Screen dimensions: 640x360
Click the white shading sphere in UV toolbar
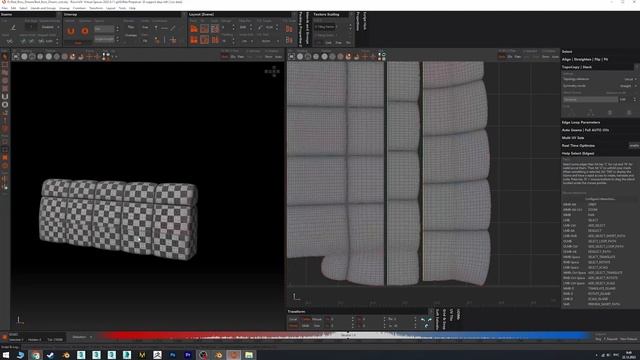(x=300, y=57)
